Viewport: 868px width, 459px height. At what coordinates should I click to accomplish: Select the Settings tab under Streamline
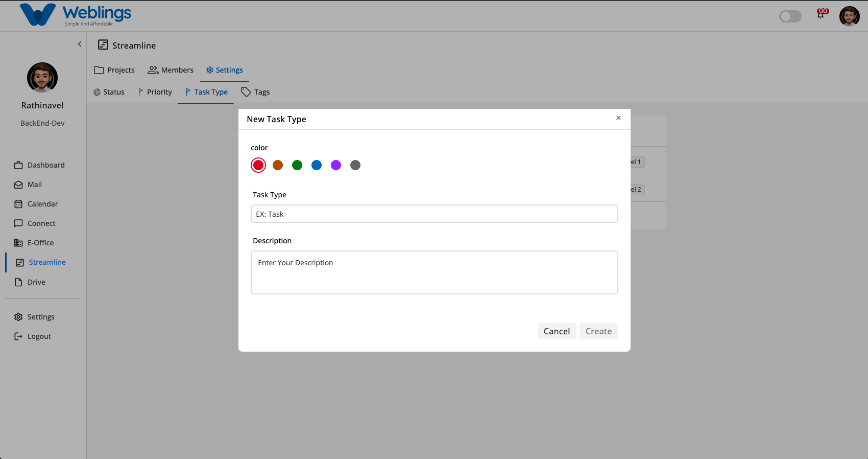coord(225,70)
